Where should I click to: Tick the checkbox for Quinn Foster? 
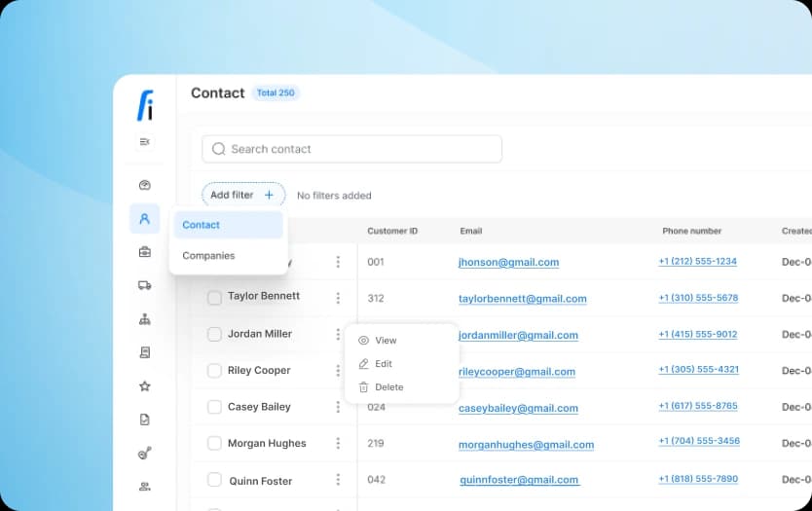point(214,480)
